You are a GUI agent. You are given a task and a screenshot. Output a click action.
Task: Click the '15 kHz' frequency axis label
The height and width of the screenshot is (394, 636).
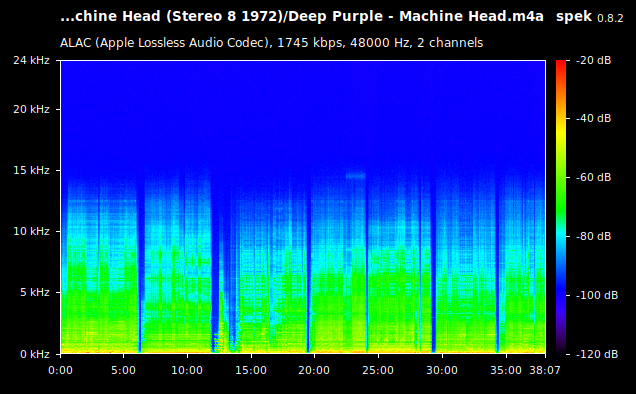tap(31, 170)
